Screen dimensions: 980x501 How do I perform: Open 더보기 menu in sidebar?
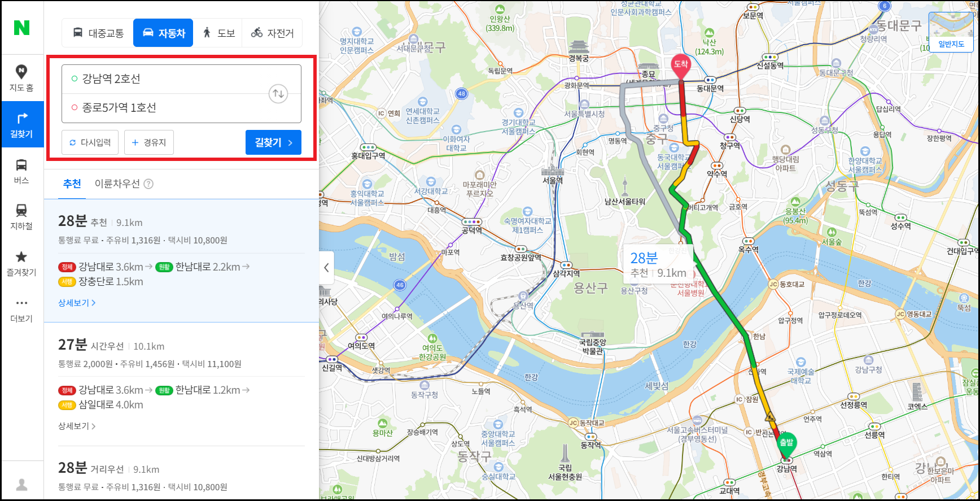pyautogui.click(x=21, y=310)
